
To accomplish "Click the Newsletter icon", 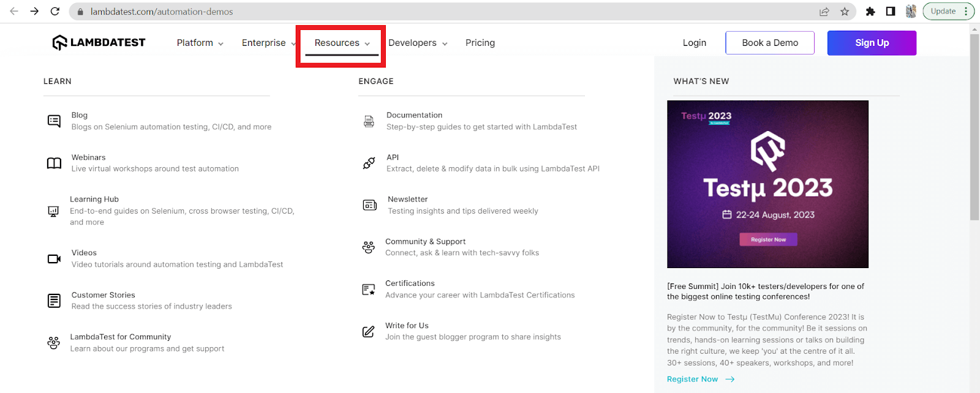I will pyautogui.click(x=369, y=205).
